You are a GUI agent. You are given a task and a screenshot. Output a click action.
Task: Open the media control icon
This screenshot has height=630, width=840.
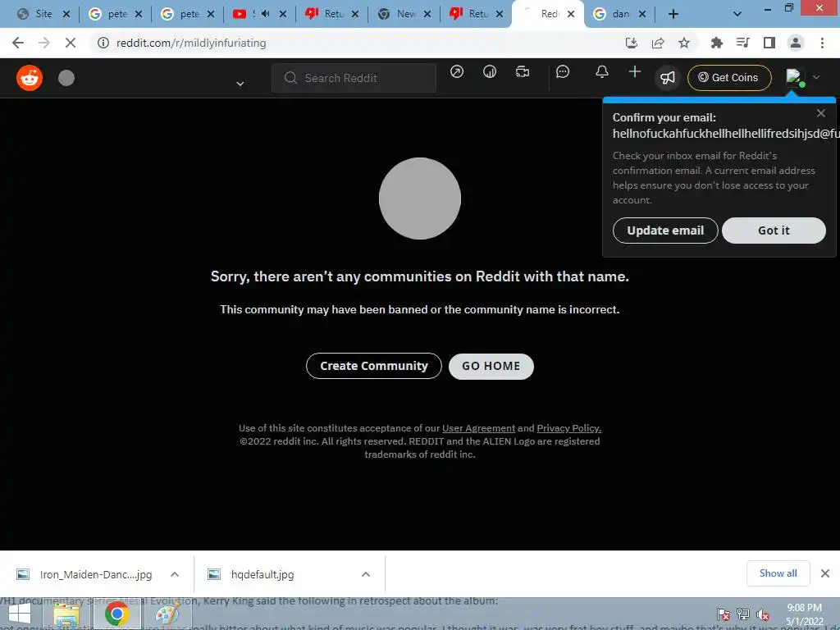point(743,43)
